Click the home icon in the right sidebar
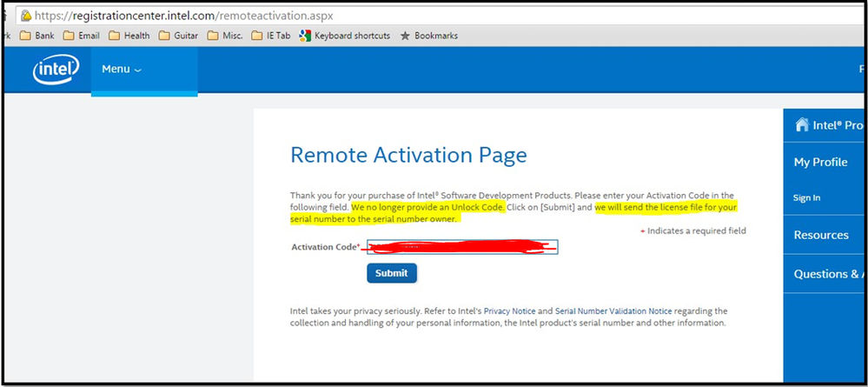 (802, 125)
